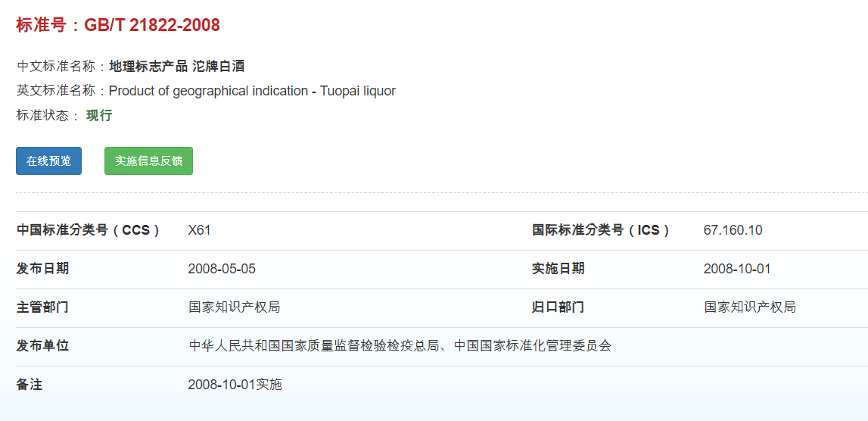
Task: Click the implementation date 2008-10-01 value
Action: 737,270
